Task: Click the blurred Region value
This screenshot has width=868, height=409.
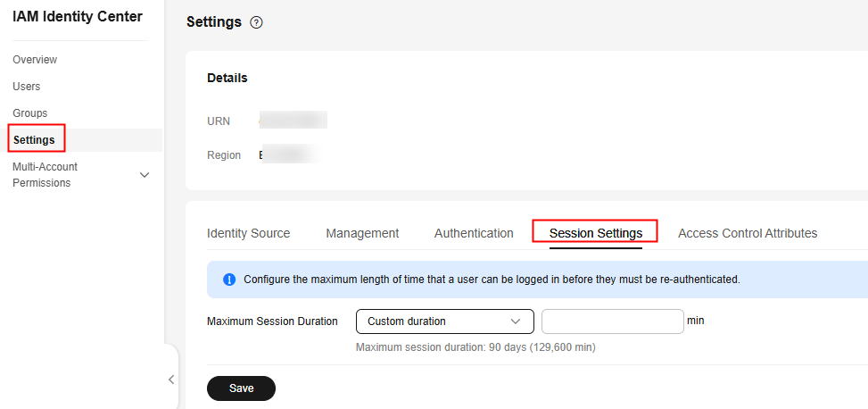Action: 290,154
